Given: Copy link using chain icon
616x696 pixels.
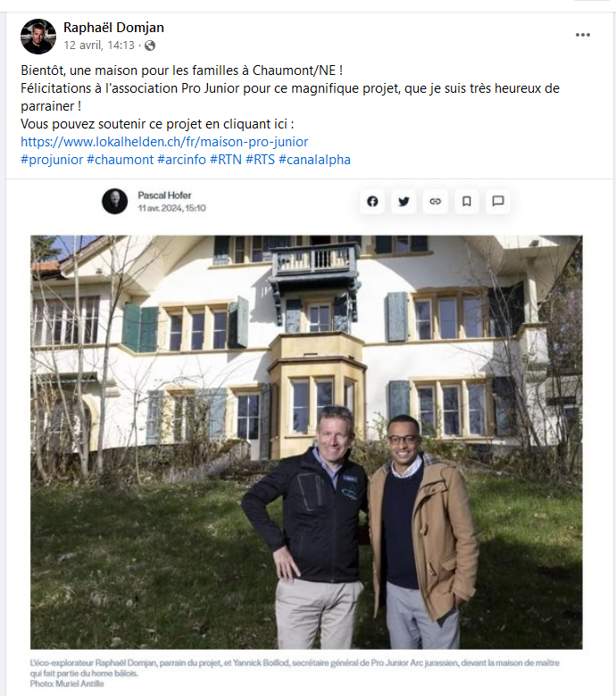Looking at the screenshot, I should (x=436, y=202).
